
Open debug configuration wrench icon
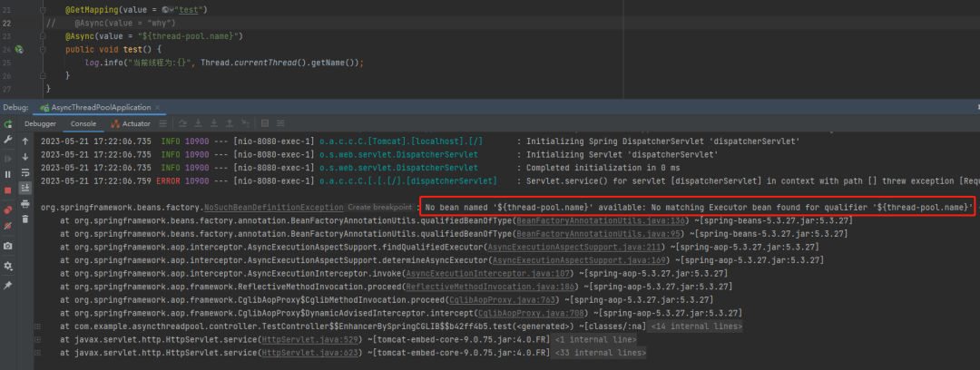coord(8,140)
